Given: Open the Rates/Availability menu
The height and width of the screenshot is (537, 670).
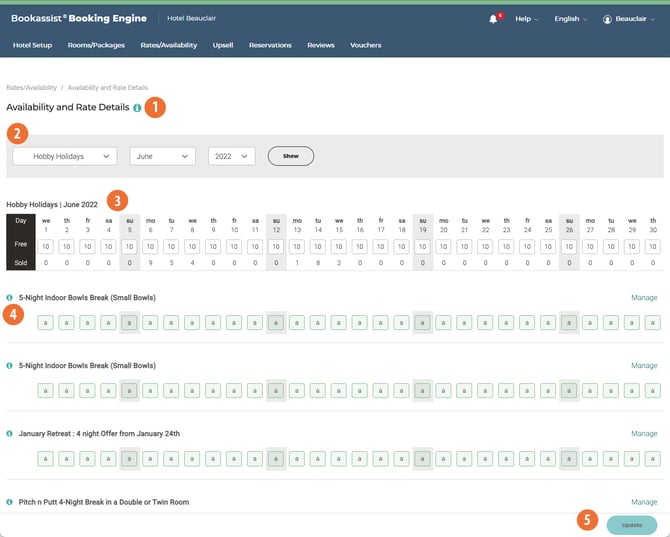Looking at the screenshot, I should point(168,45).
